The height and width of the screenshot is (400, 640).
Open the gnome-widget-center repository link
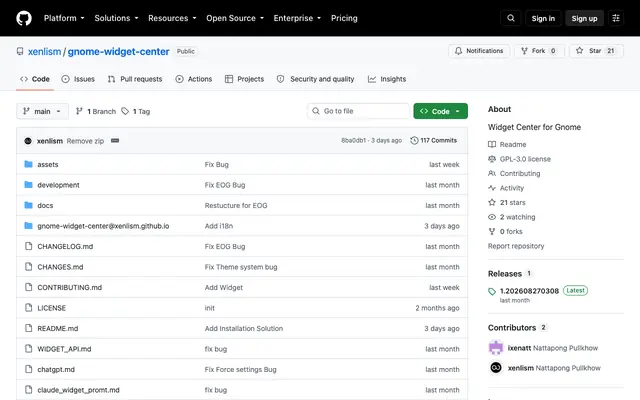118,52
